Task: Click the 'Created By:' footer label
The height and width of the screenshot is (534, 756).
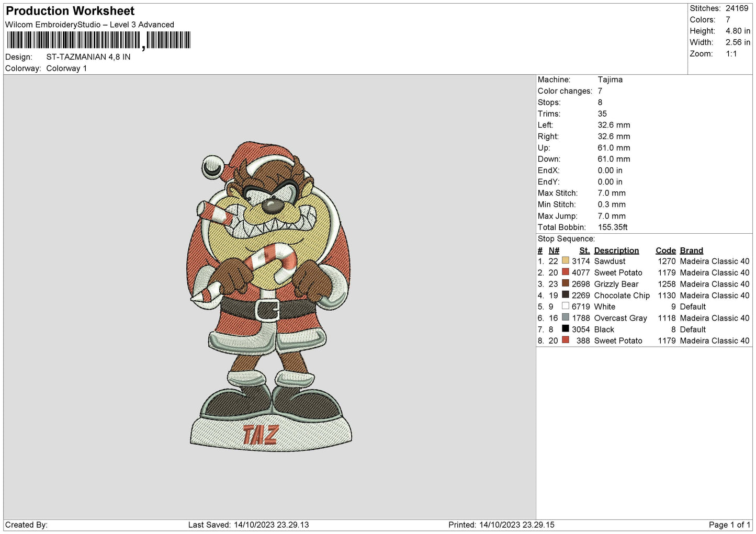Action: (26, 525)
